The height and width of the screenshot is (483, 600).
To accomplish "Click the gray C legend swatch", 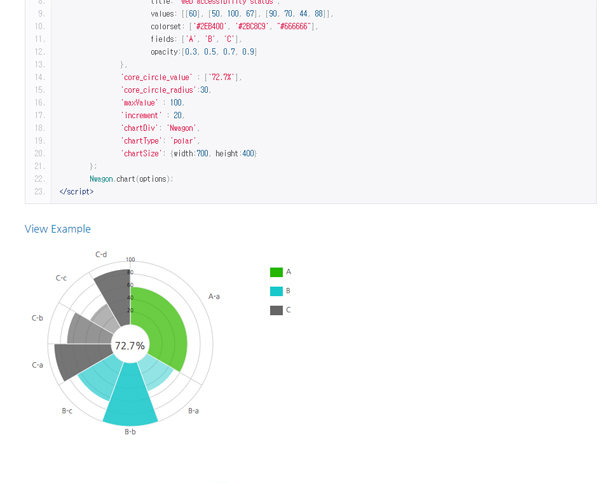I will 276,310.
